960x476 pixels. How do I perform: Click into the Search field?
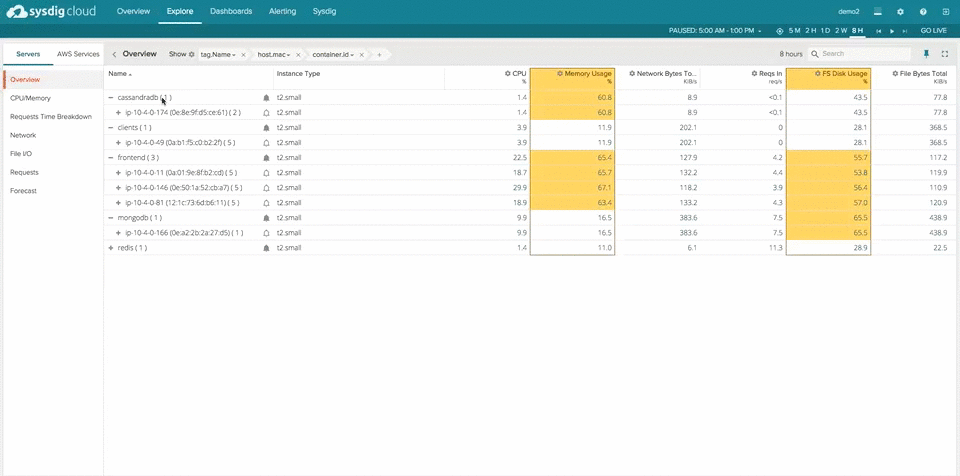(x=859, y=54)
